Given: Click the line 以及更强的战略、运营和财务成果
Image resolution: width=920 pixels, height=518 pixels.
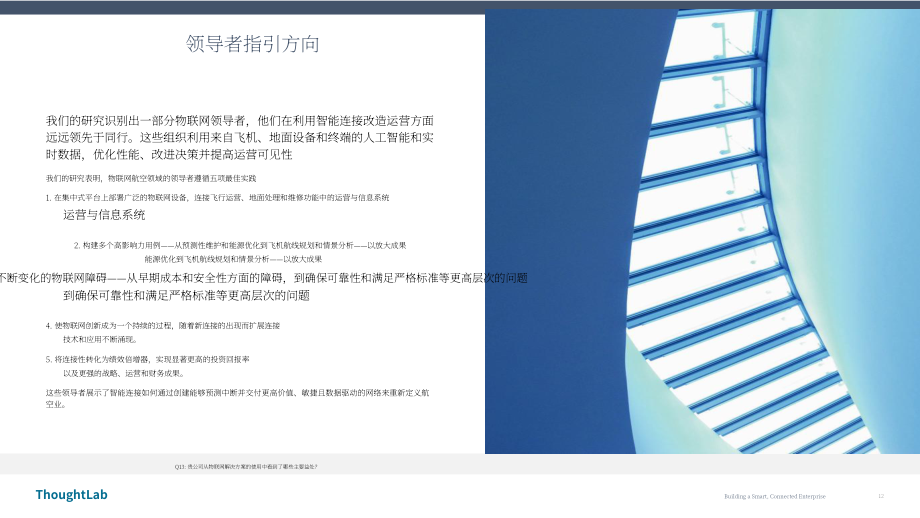Looking at the screenshot, I should click(x=124, y=373).
